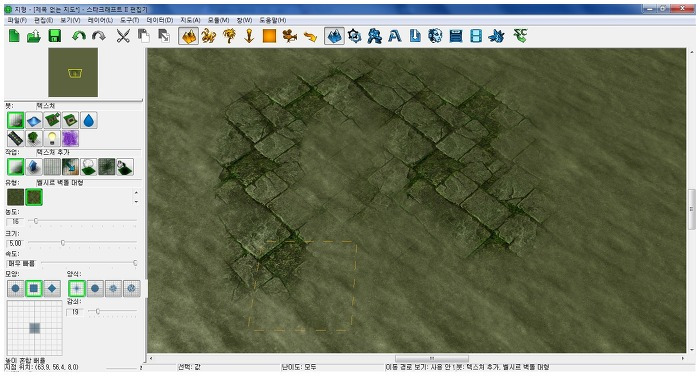Select the foliage tree brush
This screenshot has height=376, width=700.
[34, 138]
